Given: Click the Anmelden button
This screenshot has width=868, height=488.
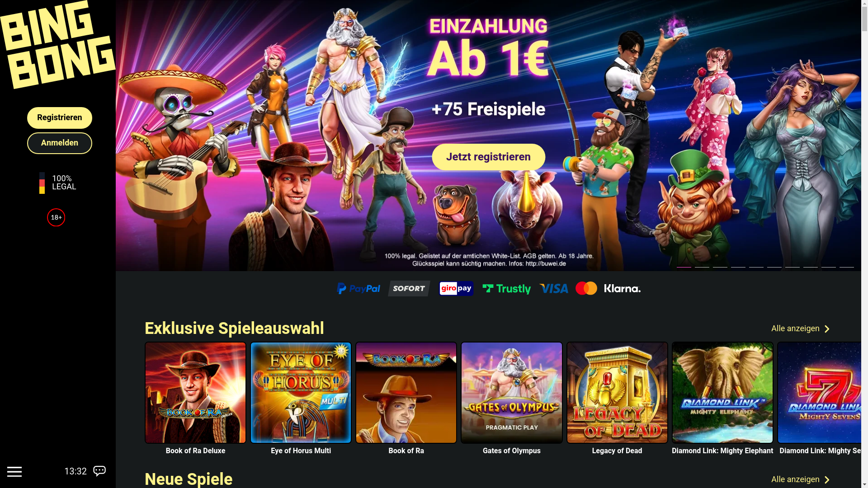Looking at the screenshot, I should tap(60, 143).
